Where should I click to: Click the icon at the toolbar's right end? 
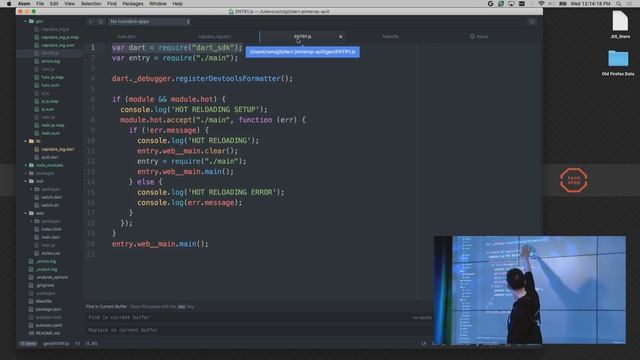coord(532,21)
